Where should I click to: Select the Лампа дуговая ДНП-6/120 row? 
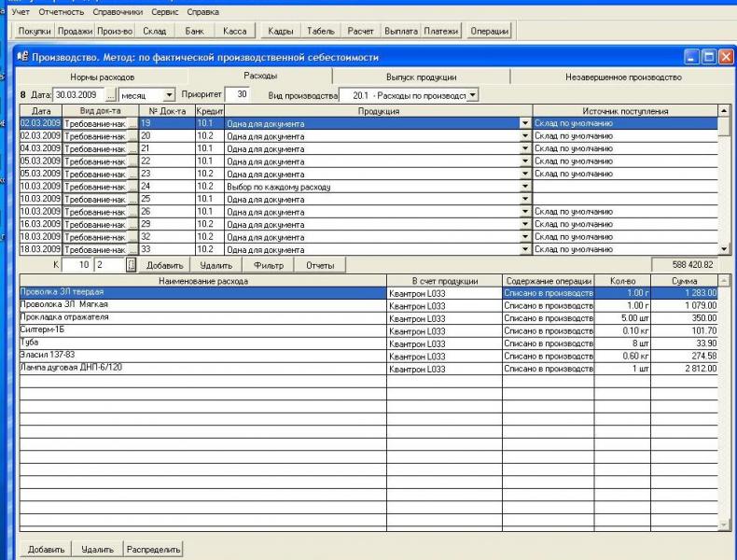pyautogui.click(x=202, y=368)
